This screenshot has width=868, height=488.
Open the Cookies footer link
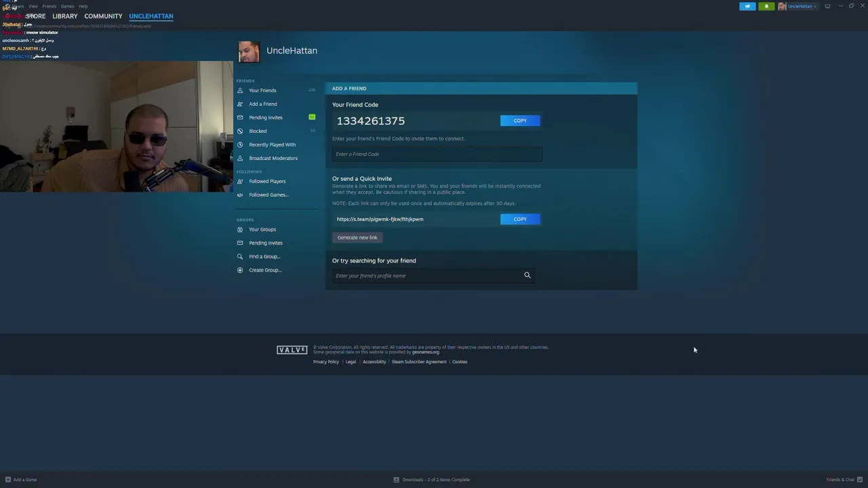[x=460, y=362]
